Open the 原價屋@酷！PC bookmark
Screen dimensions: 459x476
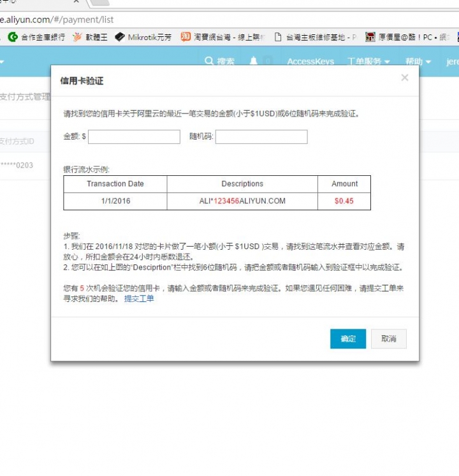[x=406, y=37]
